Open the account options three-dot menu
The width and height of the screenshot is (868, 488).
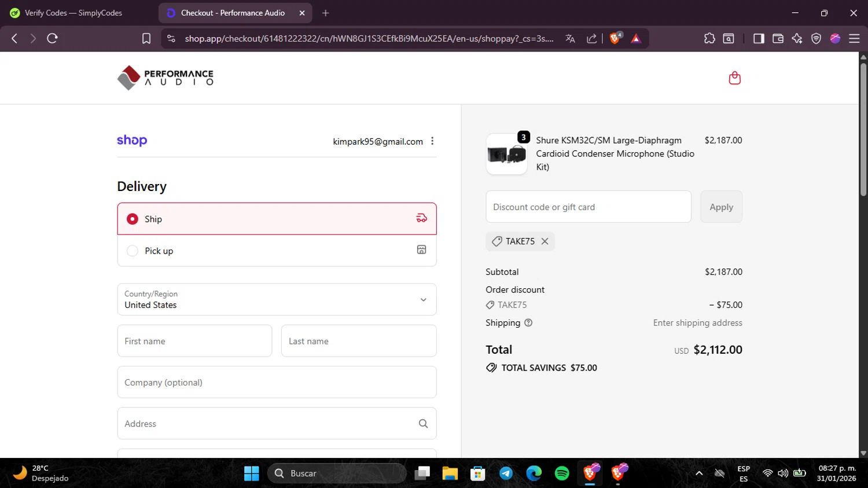click(x=432, y=141)
